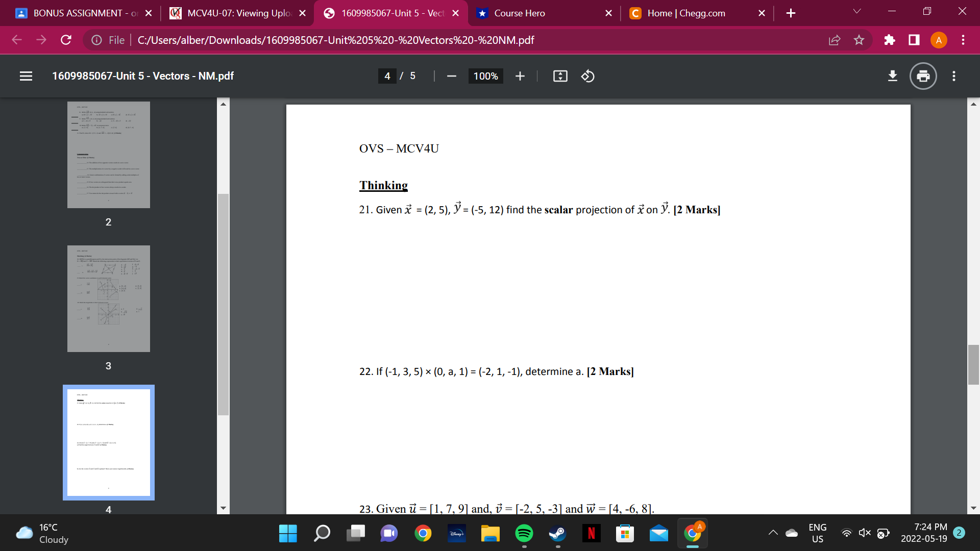Viewport: 980px width, 551px height.
Task: Select page 3 thumbnail in the sidebar
Action: 109,298
